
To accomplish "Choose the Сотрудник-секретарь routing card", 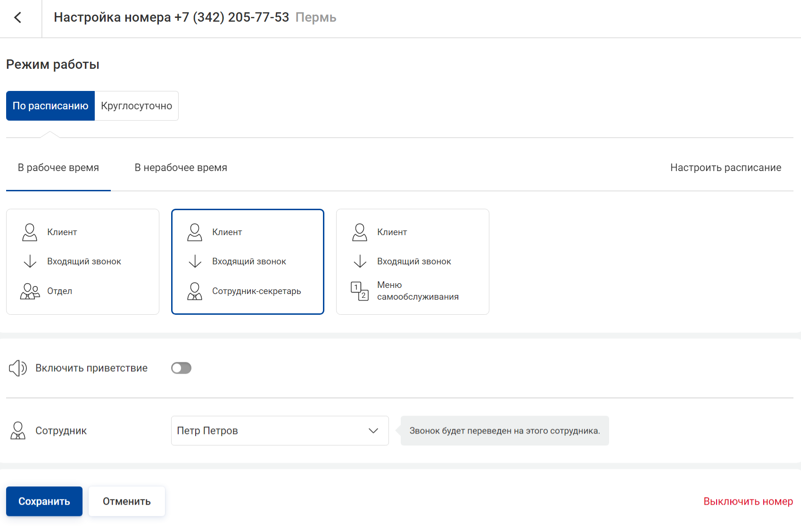I will [248, 262].
